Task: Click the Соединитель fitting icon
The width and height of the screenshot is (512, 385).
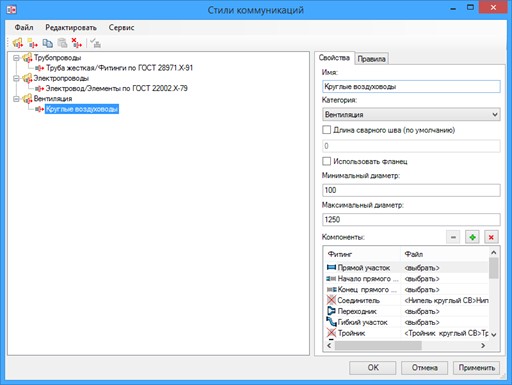Action: pyautogui.click(x=331, y=300)
